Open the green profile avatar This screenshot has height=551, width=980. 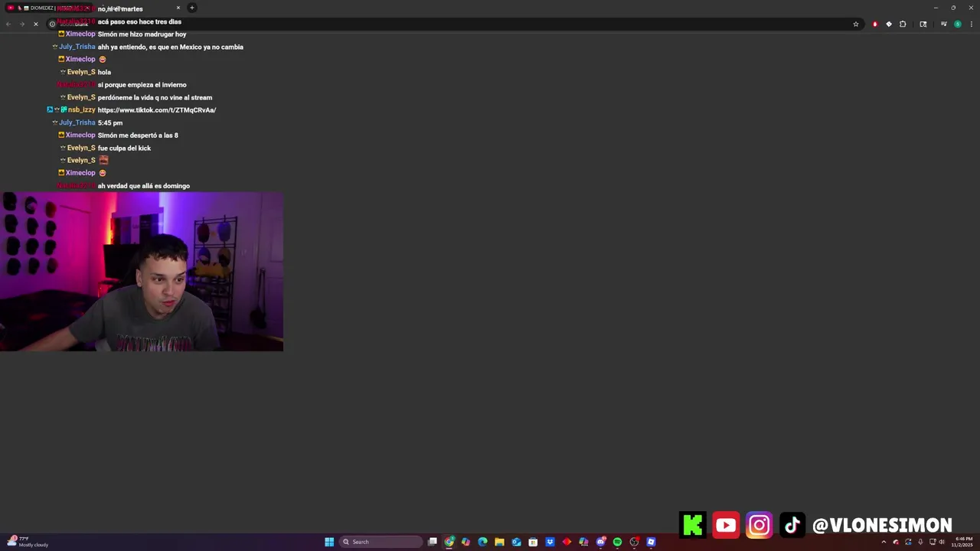[x=958, y=24]
